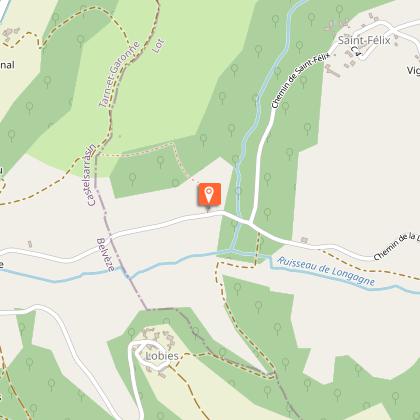Click the road junction east of the pin
Screen dimensions: 420x420
tap(249, 223)
